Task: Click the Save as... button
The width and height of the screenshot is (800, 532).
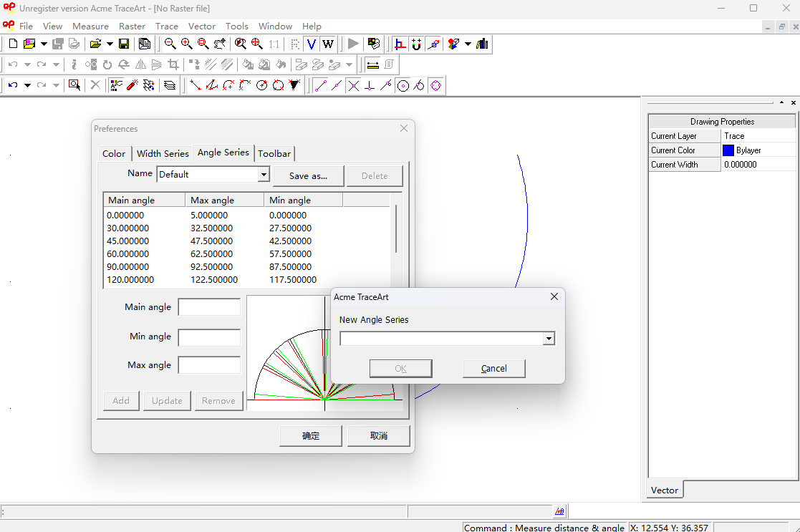Action: coord(308,176)
